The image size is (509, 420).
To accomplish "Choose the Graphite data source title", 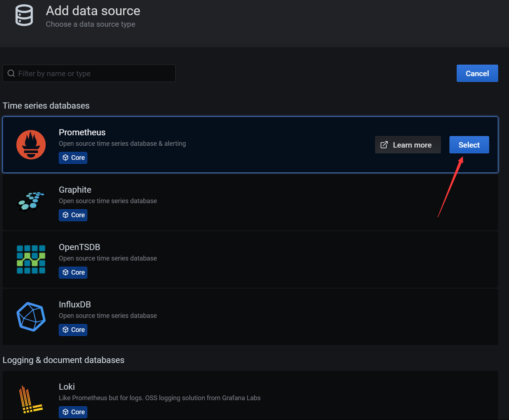I will pyautogui.click(x=75, y=190).
